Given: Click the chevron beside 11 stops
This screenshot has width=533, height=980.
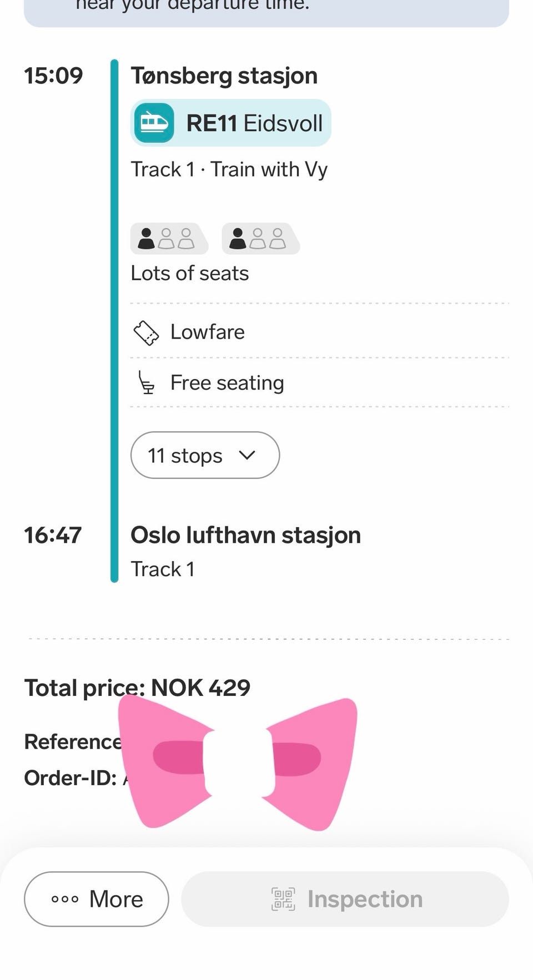Looking at the screenshot, I should (x=247, y=456).
